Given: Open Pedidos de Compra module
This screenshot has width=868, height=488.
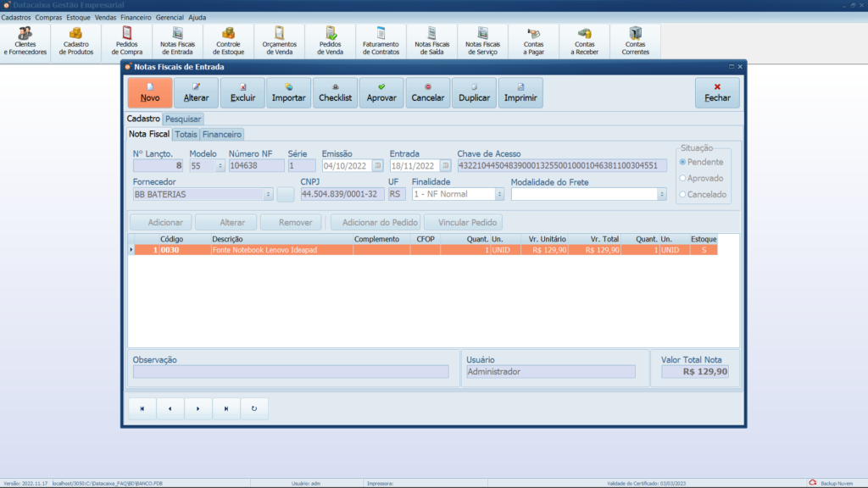Looking at the screenshot, I should (126, 41).
